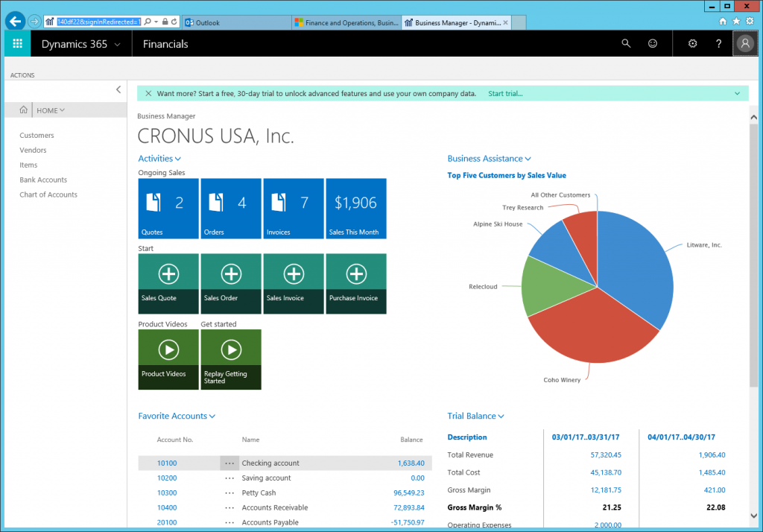Open the help question mark icon

(x=719, y=43)
